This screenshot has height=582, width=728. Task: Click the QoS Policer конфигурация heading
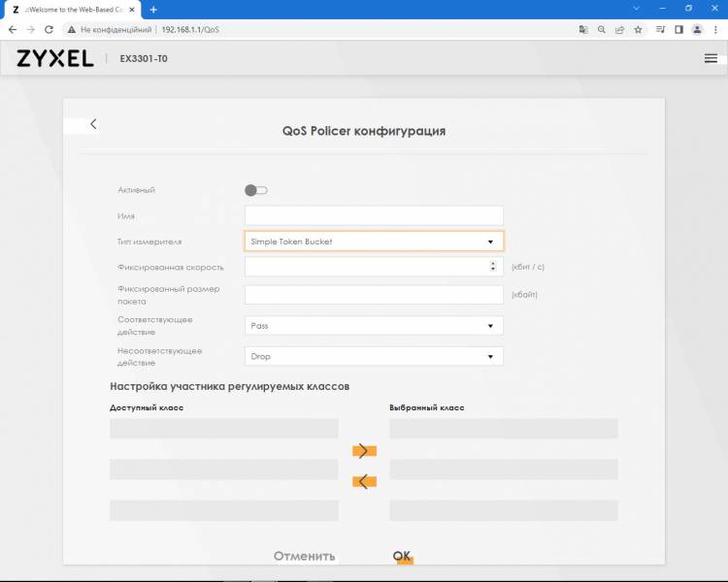click(364, 131)
